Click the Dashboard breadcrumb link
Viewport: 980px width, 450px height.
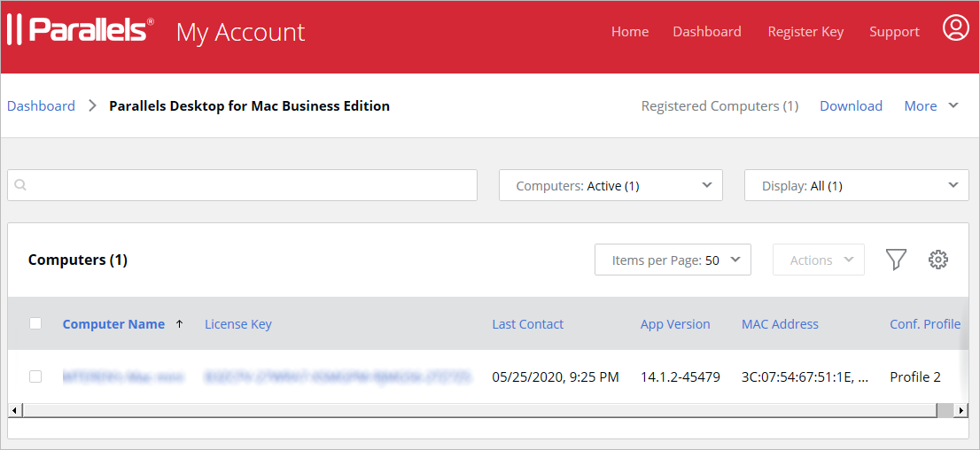(x=42, y=106)
